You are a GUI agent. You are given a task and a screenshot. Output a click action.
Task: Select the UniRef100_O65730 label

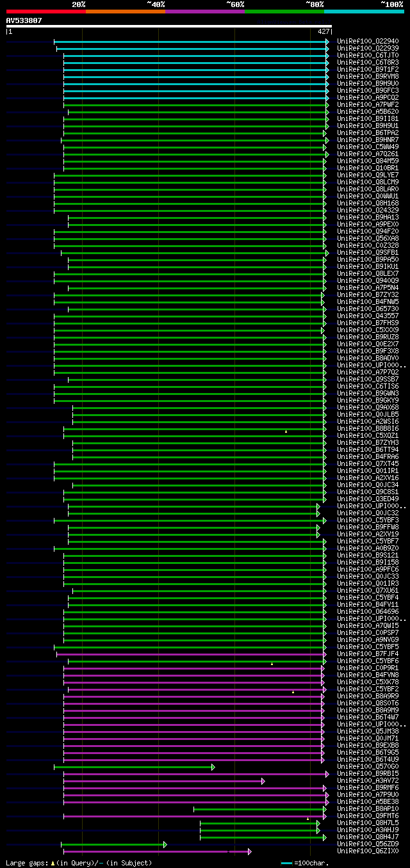click(368, 309)
